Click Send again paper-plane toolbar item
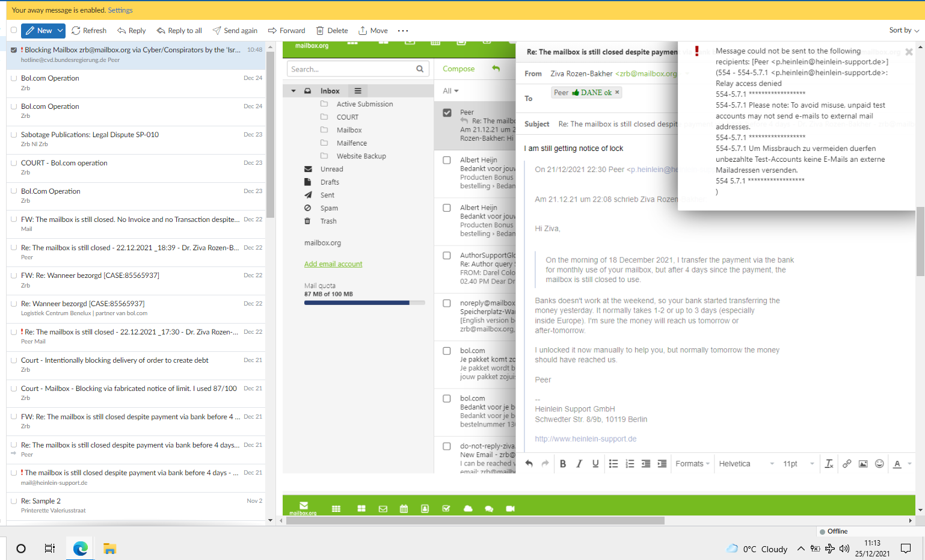This screenshot has width=925, height=560. point(235,31)
